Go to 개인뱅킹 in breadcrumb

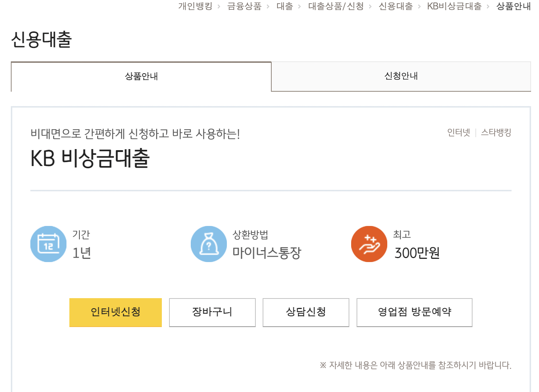coord(195,6)
